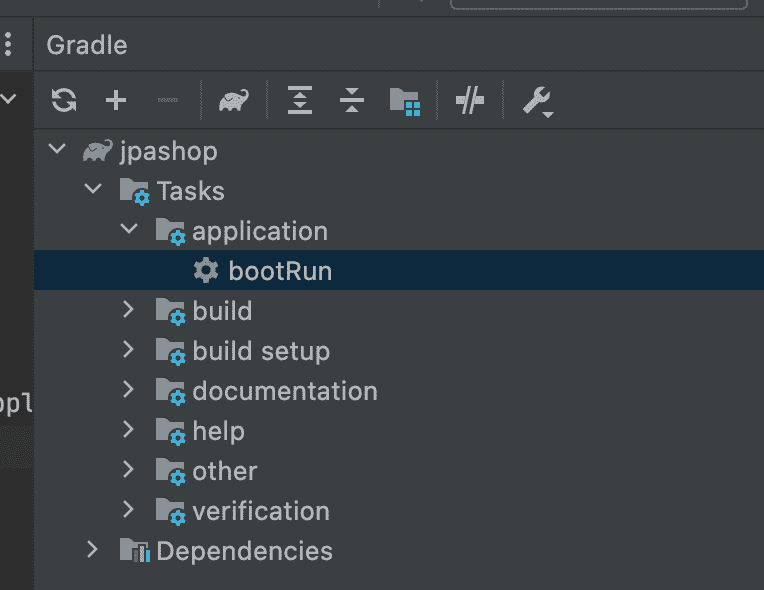Click the build setup folder icon
This screenshot has width=764, height=590.
click(171, 351)
